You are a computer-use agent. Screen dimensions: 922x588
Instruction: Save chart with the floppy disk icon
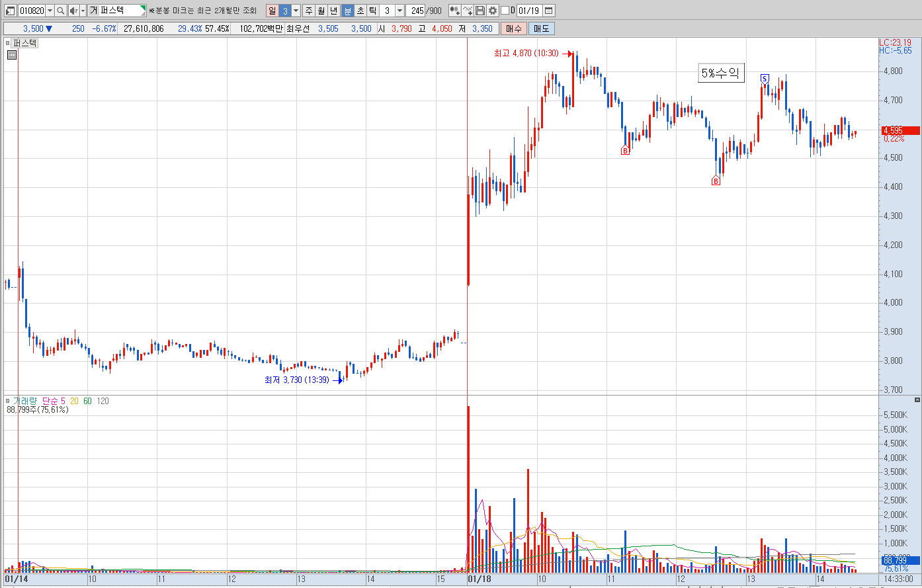click(480, 11)
